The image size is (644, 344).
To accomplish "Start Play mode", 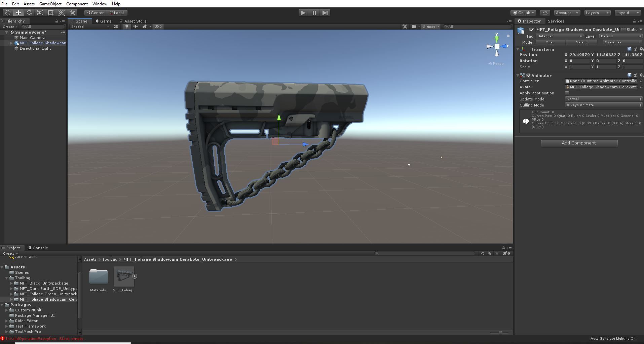I will coord(303,13).
